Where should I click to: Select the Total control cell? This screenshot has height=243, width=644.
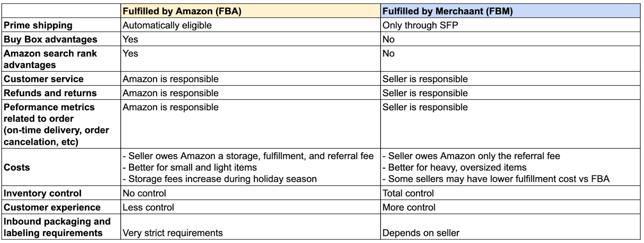pos(408,194)
